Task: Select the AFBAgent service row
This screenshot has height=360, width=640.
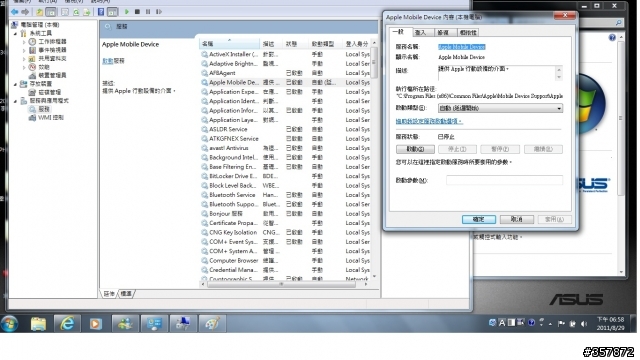Action: [285, 73]
